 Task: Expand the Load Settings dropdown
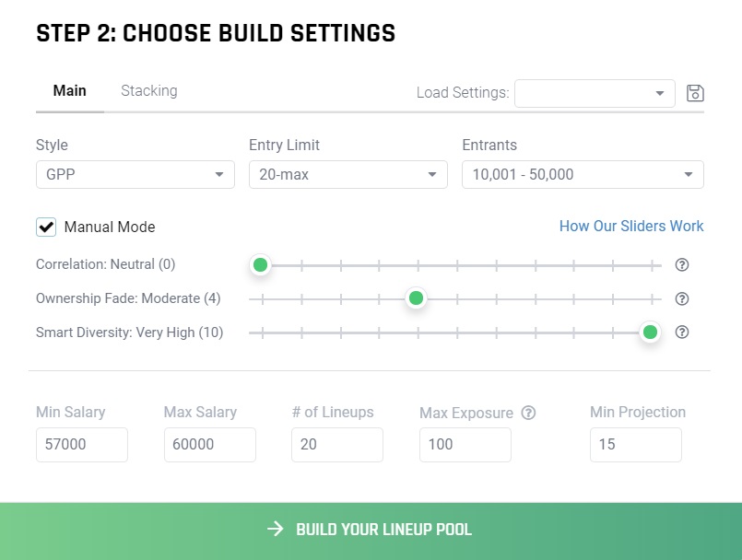coord(594,93)
